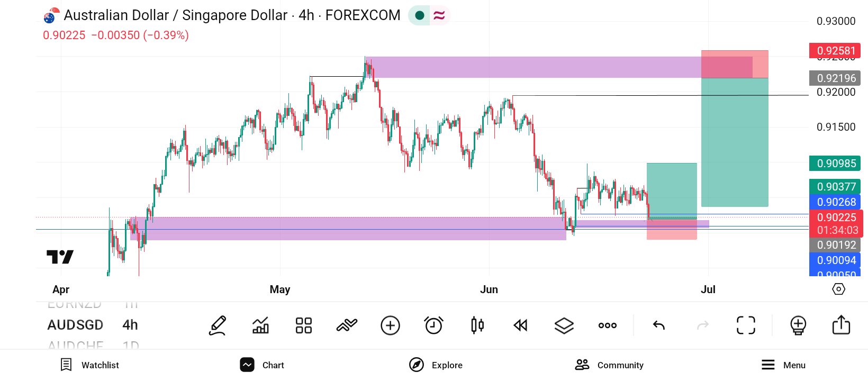Select the pencil drawing tool
The height and width of the screenshot is (381, 868).
point(218,325)
